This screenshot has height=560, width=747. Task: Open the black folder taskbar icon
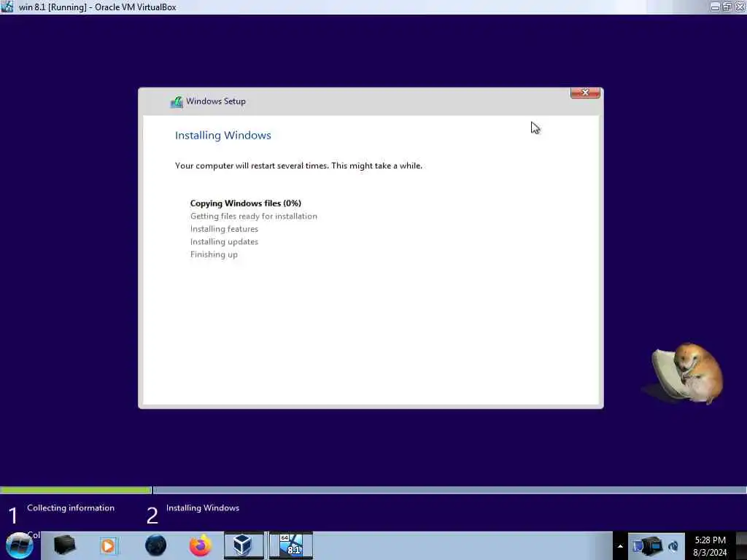[x=64, y=545]
